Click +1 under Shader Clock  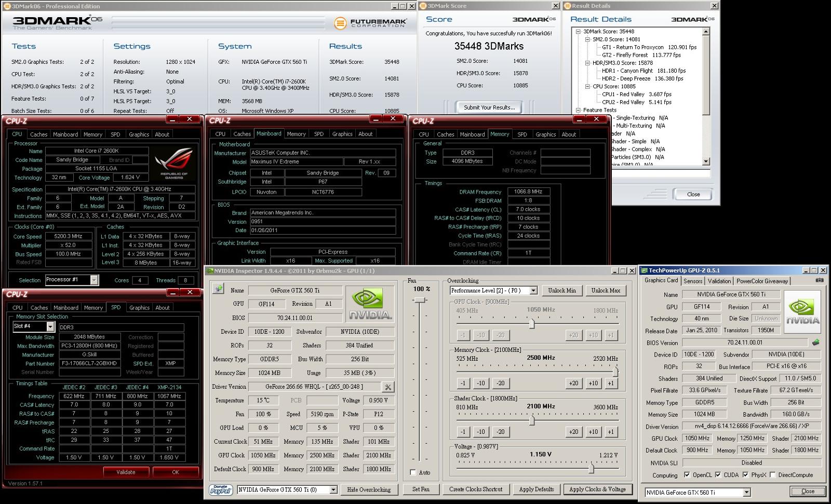pyautogui.click(x=611, y=432)
